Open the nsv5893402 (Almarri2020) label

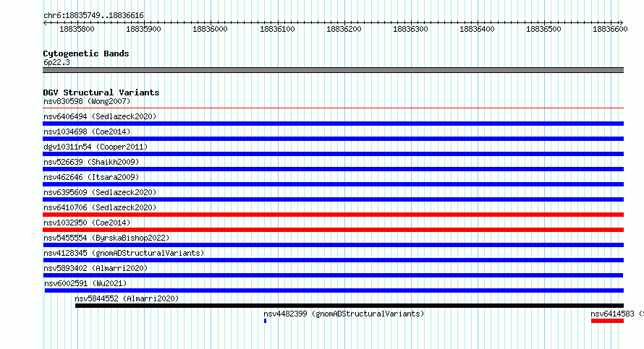coord(96,268)
